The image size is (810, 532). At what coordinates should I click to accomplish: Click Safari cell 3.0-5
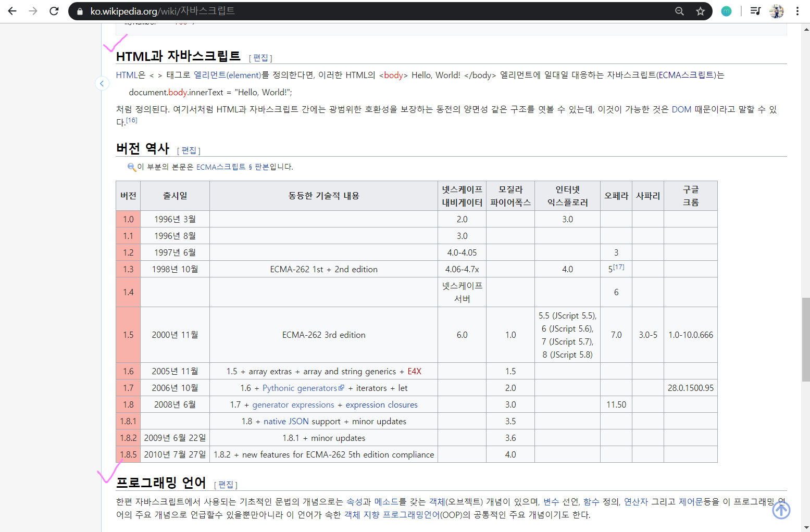(648, 335)
